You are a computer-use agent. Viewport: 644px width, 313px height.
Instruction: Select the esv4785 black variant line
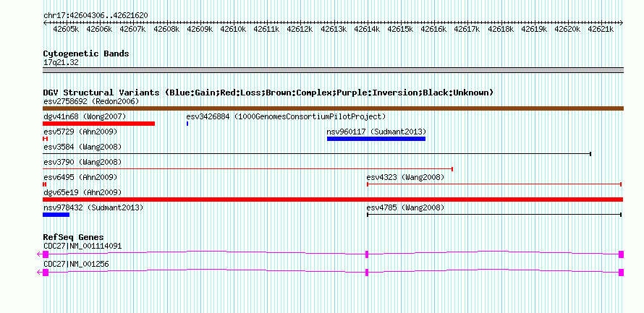[494, 215]
